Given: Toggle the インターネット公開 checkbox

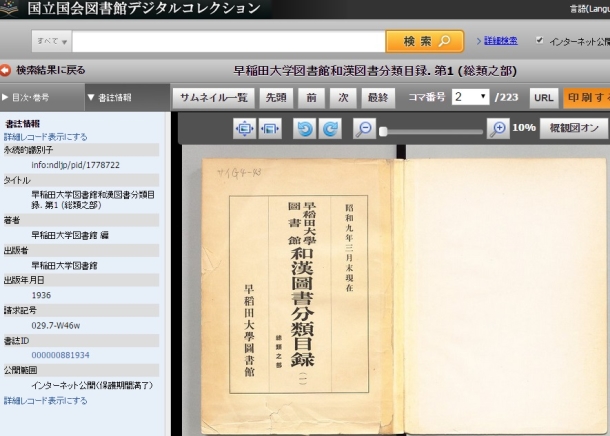Looking at the screenshot, I should point(539,40).
